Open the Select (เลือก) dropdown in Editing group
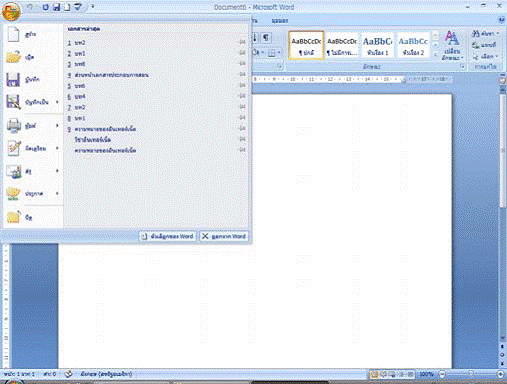The image size is (507, 384). tap(485, 56)
